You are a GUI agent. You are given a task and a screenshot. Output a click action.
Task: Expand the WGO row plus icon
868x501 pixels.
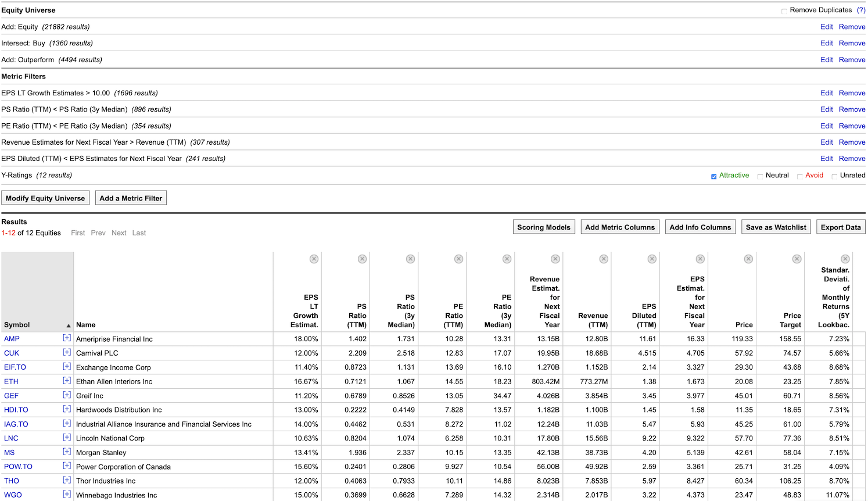(x=67, y=495)
